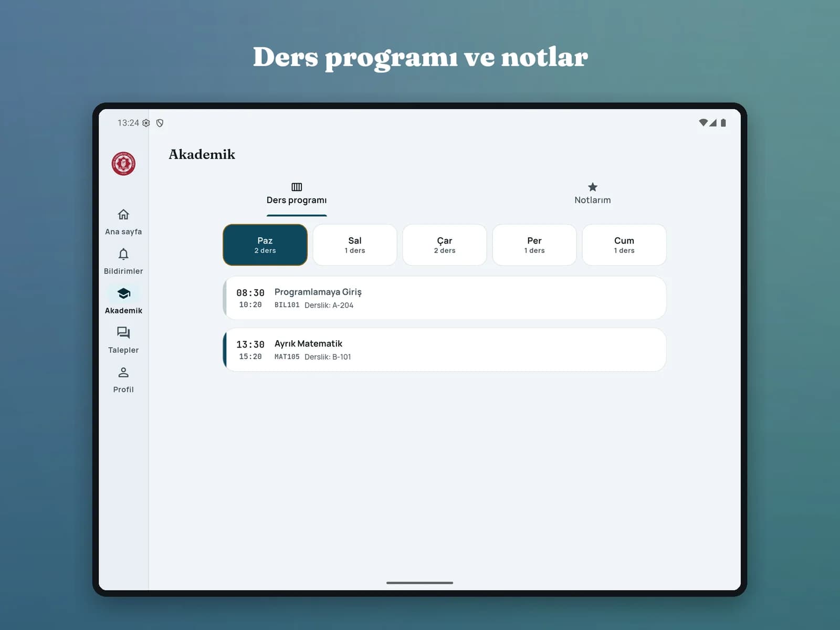Pick the Per day chip
The height and width of the screenshot is (630, 840).
[x=534, y=245]
